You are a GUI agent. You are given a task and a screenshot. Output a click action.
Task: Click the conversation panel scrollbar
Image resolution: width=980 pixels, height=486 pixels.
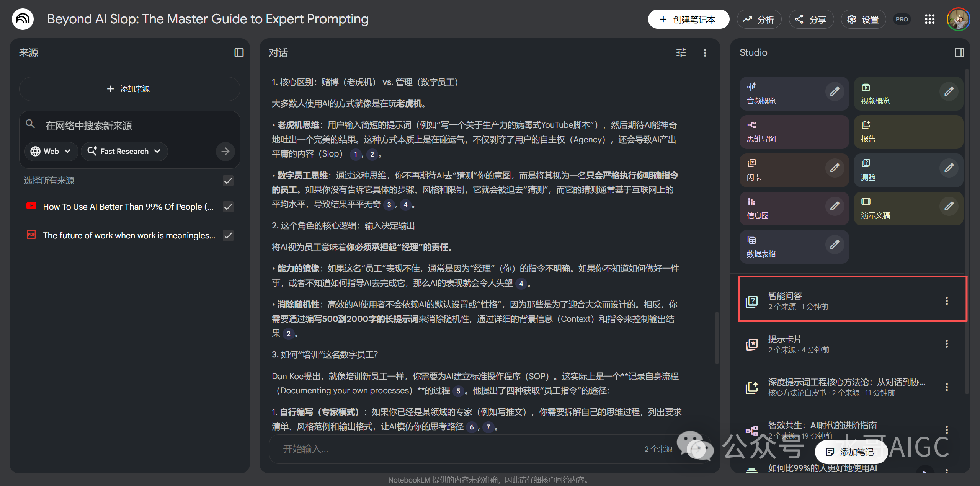coord(717,337)
